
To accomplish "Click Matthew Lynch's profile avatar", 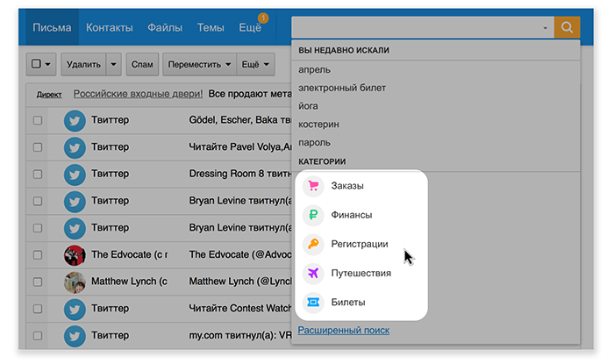I will (x=75, y=282).
